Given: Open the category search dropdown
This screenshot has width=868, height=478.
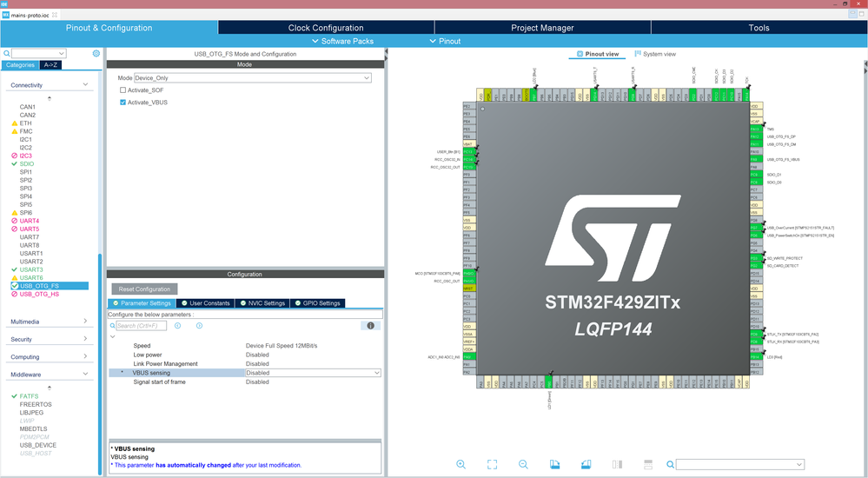Looking at the screenshot, I should [61, 53].
